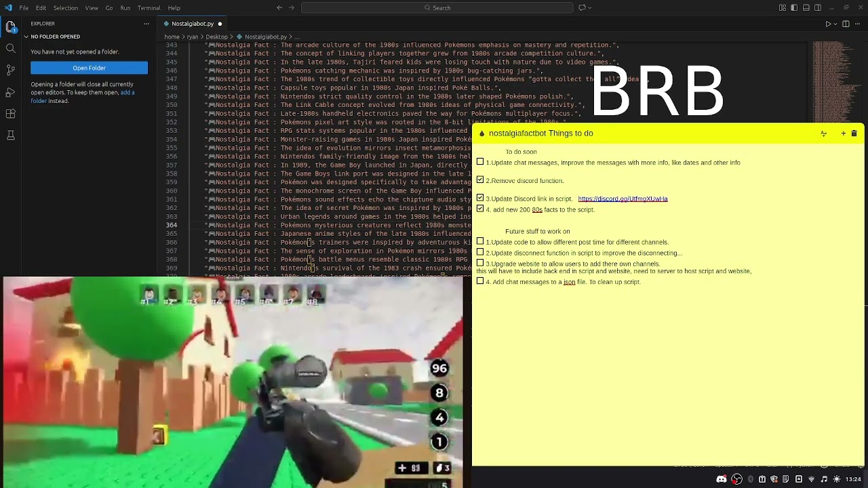This screenshot has width=868, height=488.
Task: Open the discord.gg link in the note
Action: (x=623, y=199)
